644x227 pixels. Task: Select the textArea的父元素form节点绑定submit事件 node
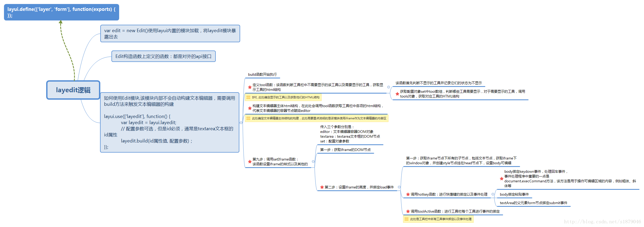(x=533, y=203)
